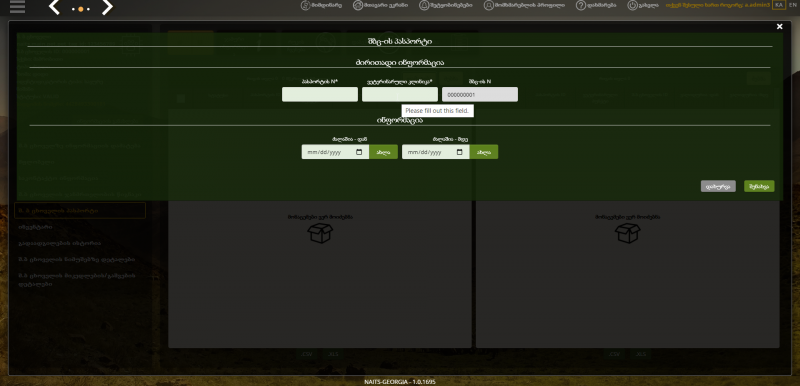Export the left table as .XLS

coord(333,354)
